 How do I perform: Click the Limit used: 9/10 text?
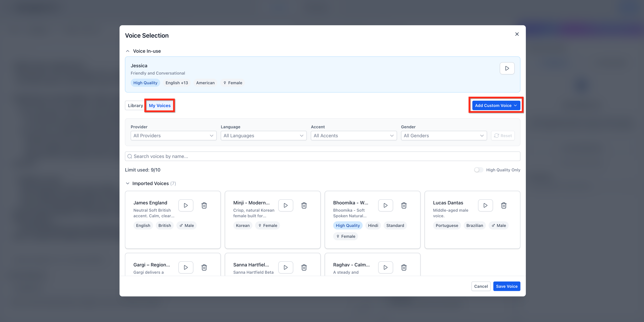point(143,170)
